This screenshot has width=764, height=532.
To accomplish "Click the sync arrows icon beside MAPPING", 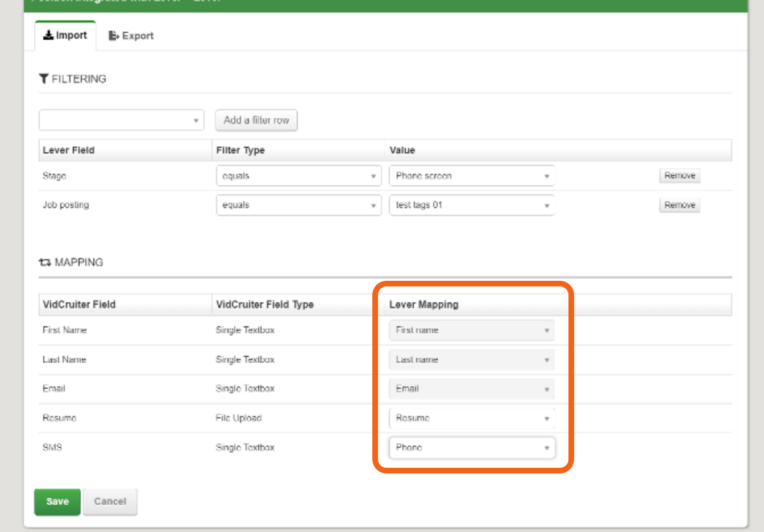I will (x=44, y=262).
